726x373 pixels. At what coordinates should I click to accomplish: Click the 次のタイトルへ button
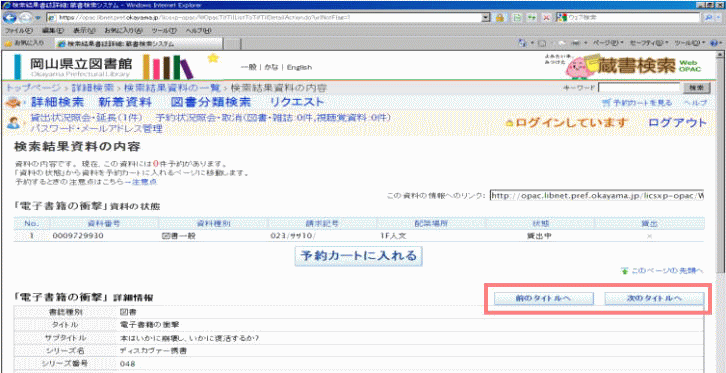coord(654,299)
